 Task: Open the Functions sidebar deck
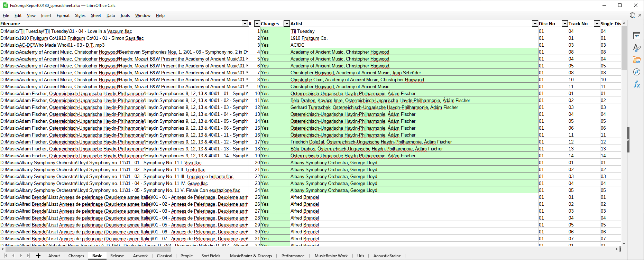(637, 84)
